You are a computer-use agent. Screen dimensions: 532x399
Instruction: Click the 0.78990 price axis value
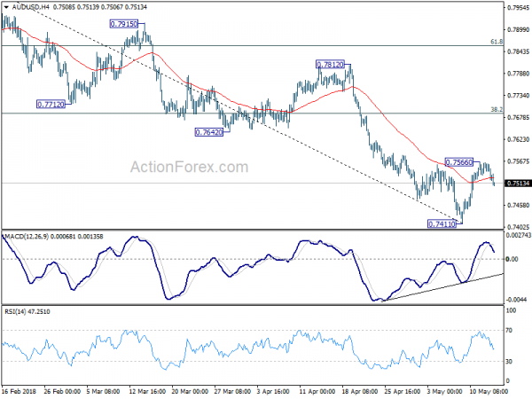click(518, 30)
